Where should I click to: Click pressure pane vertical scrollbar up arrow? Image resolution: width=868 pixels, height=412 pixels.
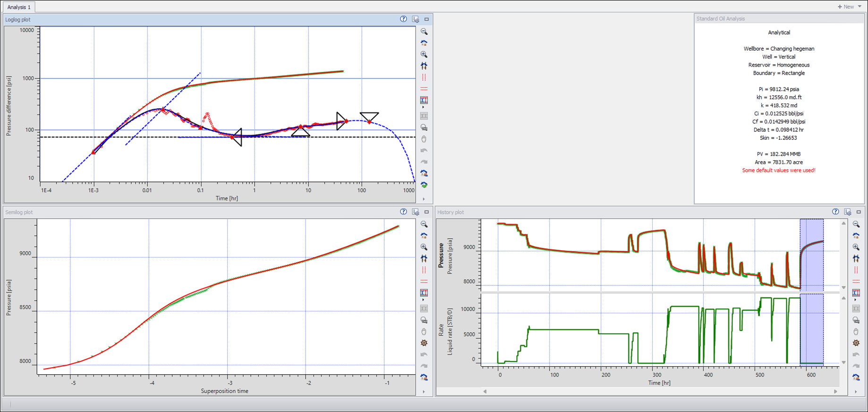coord(844,223)
